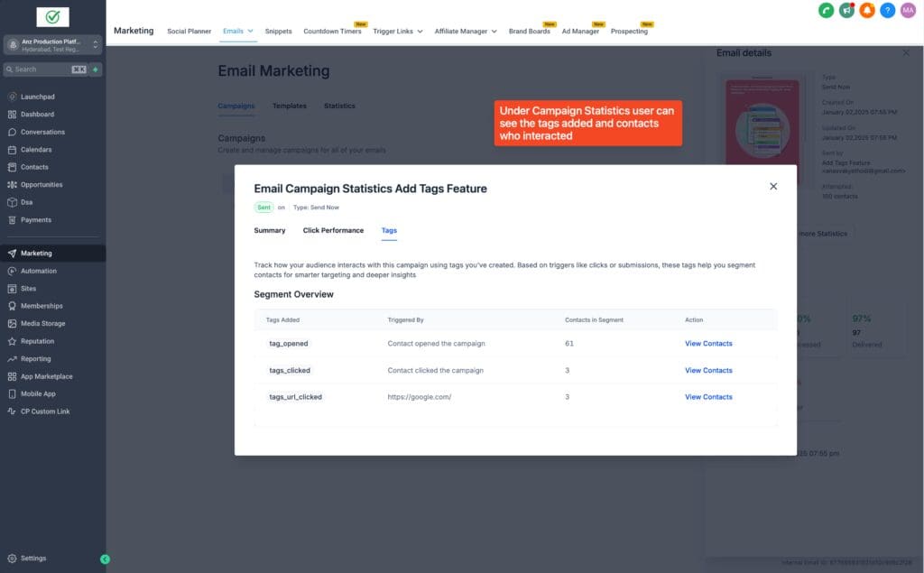Open the Templates tab
This screenshot has width=924, height=573.
(x=289, y=106)
